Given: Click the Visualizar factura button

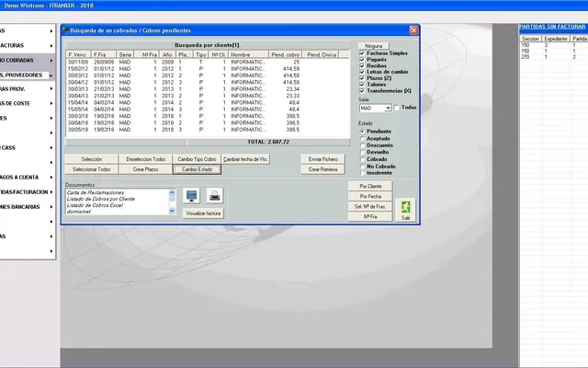Looking at the screenshot, I should (x=203, y=213).
